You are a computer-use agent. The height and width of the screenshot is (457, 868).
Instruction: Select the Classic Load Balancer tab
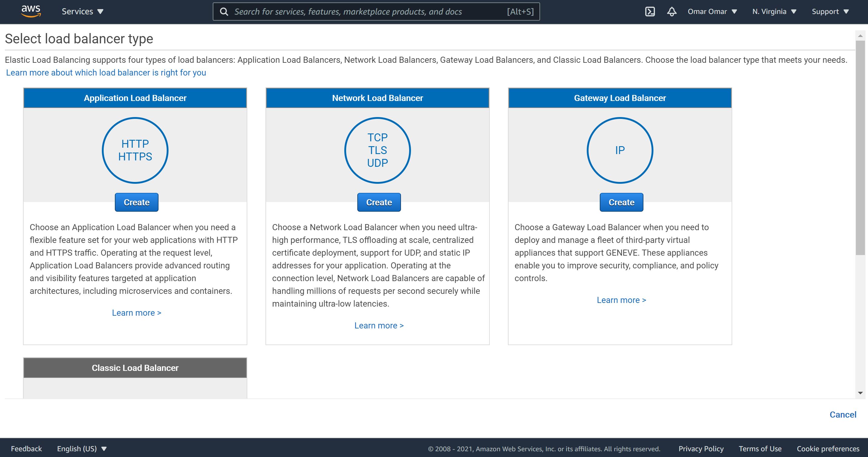(135, 368)
